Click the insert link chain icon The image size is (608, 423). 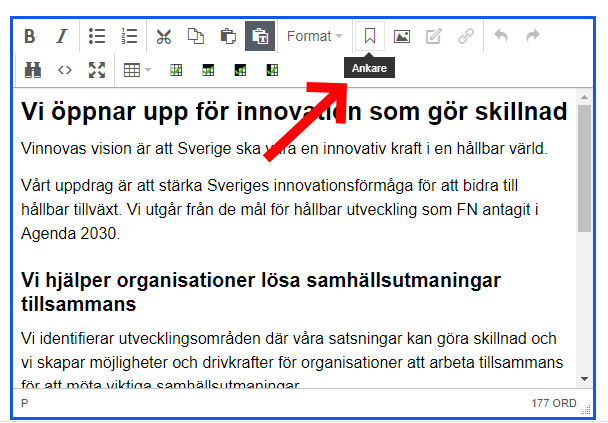(x=466, y=36)
